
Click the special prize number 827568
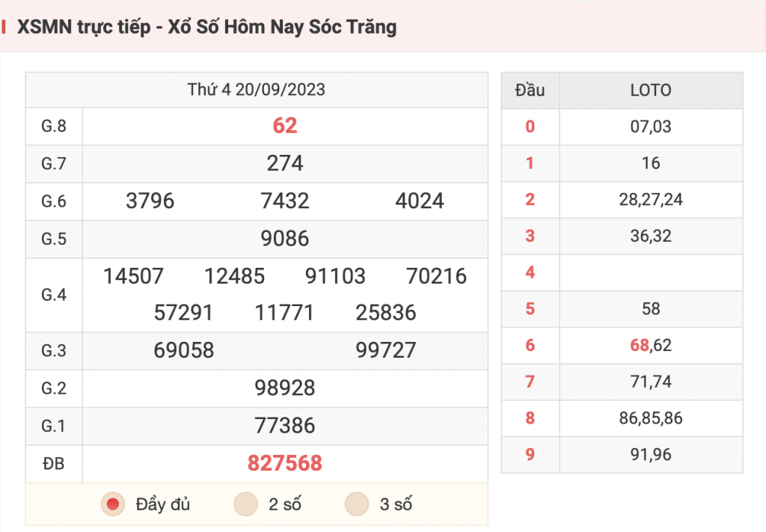(285, 463)
